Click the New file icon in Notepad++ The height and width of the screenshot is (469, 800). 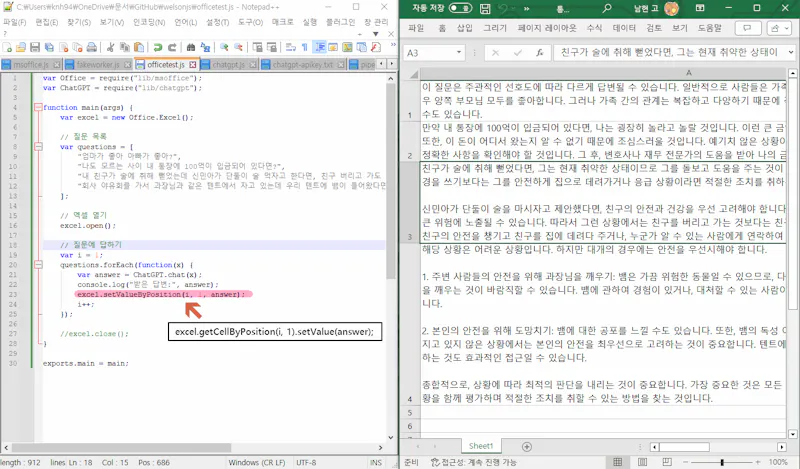pos(7,47)
